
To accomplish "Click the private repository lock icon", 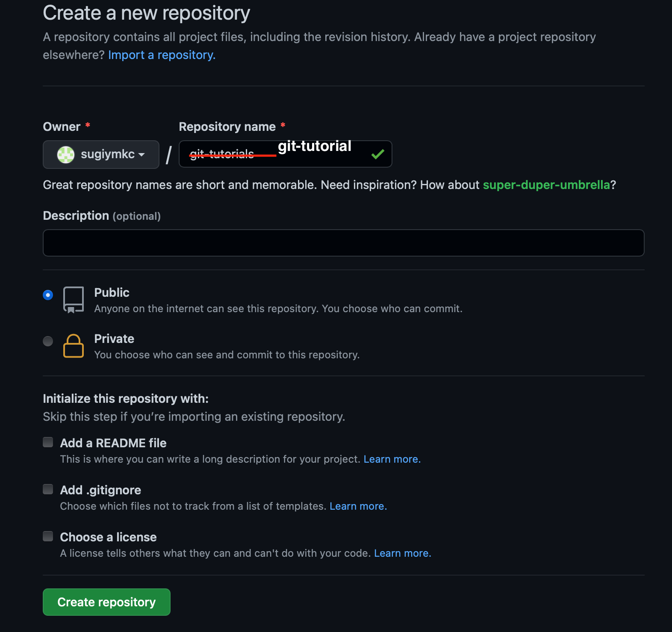I will (74, 346).
